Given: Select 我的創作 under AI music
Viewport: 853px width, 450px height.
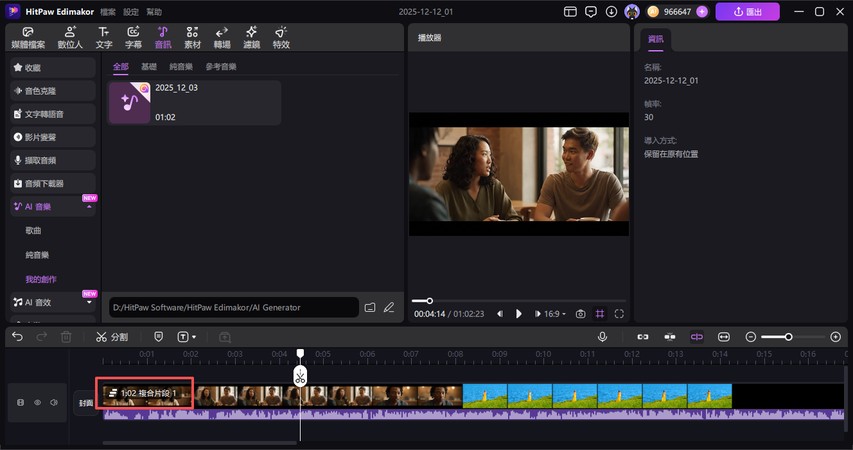Looking at the screenshot, I should tap(41, 279).
